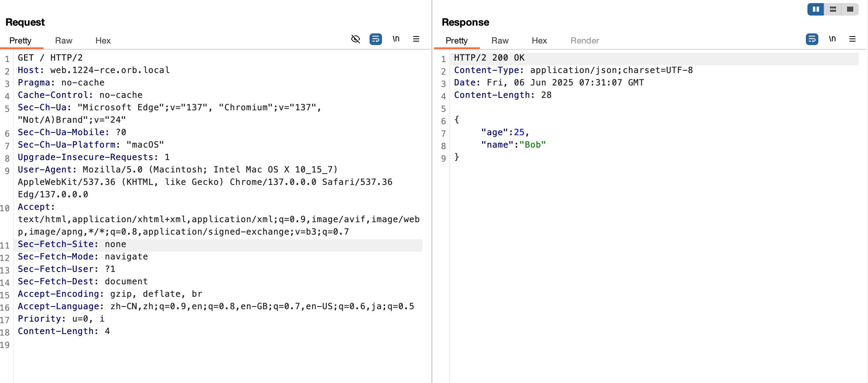Open the Response panel hamburger menu
The width and height of the screenshot is (868, 383).
[852, 39]
